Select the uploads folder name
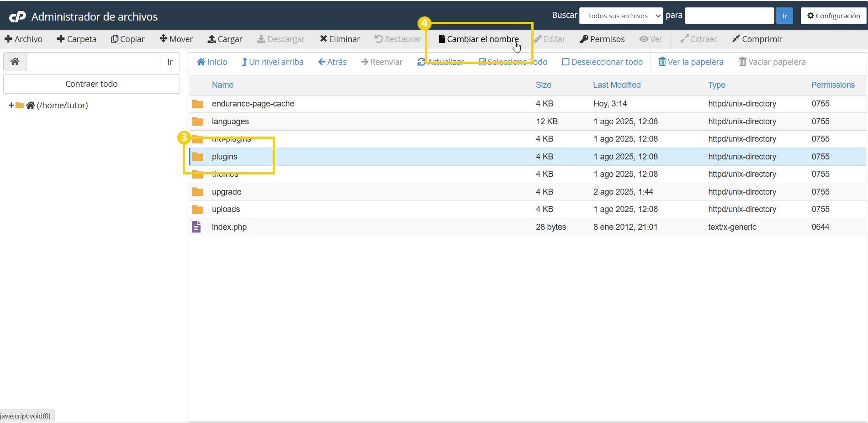The width and height of the screenshot is (868, 423). 226,209
